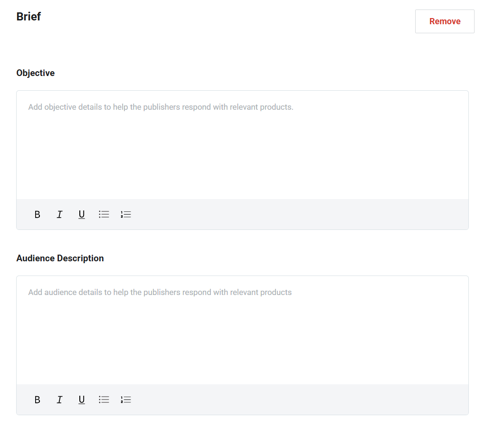Viewport: 504px width, 438px height.
Task: Click the Audience Description field label
Action: click(x=60, y=258)
